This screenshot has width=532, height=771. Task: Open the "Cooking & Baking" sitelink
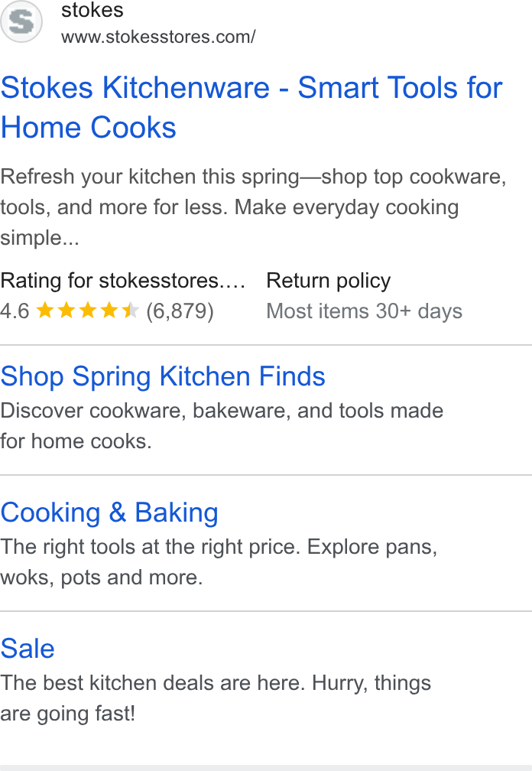[x=109, y=512]
